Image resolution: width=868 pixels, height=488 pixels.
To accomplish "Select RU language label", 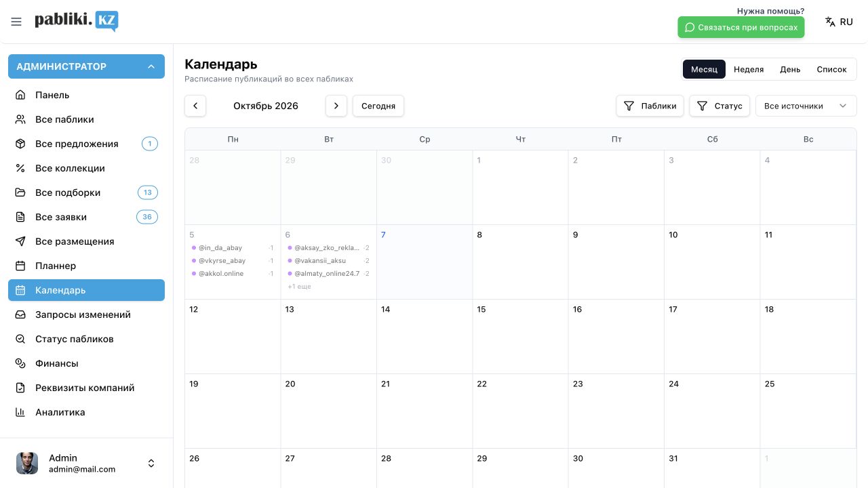I will pyautogui.click(x=846, y=22).
